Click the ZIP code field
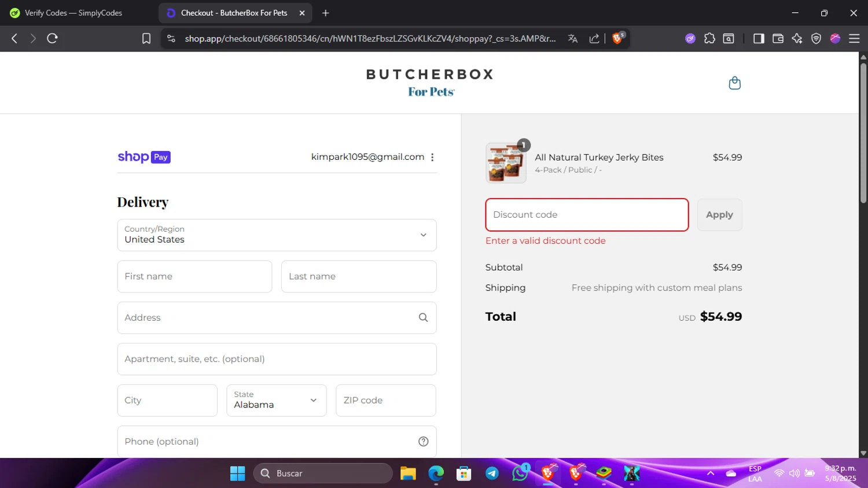868x488 pixels. pos(386,400)
